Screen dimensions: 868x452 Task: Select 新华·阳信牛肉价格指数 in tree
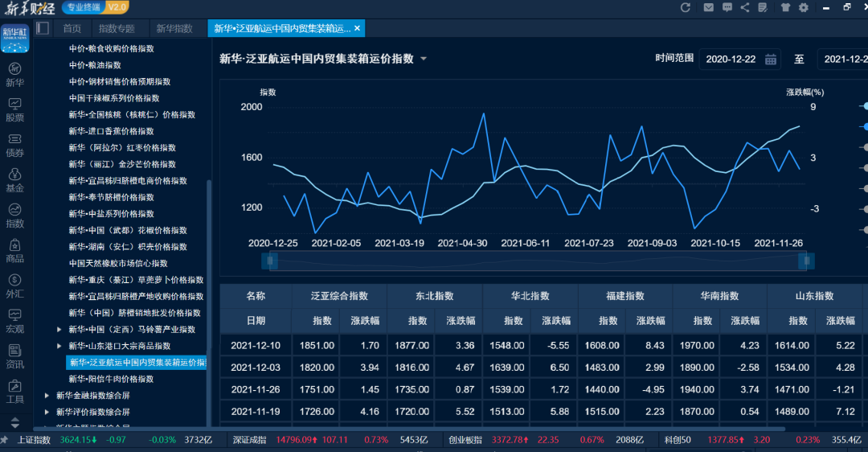[x=111, y=379]
